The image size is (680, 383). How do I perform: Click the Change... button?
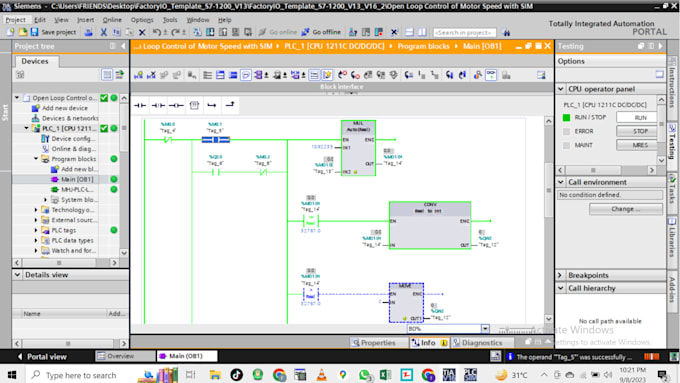click(x=625, y=209)
